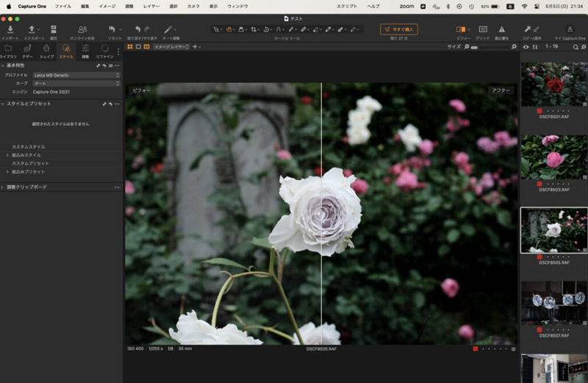Select the Crop tool in cursor tools
Image resolution: width=588 pixels, height=383 pixels.
click(x=254, y=29)
